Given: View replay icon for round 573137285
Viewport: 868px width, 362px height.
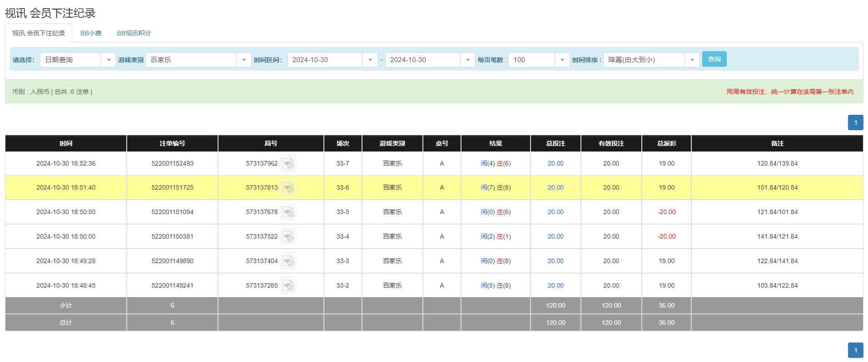Looking at the screenshot, I should 288,286.
